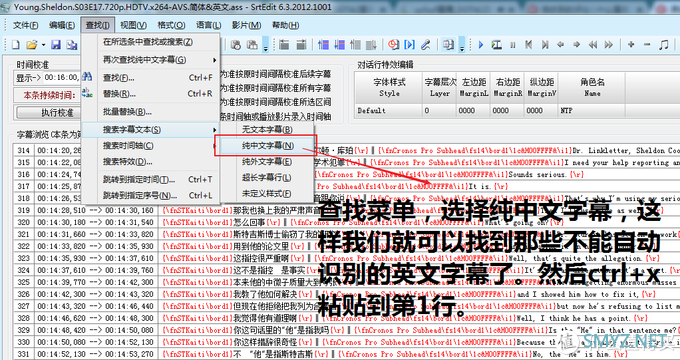Click the music note audio icon
The width and height of the screenshot is (680, 360).
click(x=663, y=44)
